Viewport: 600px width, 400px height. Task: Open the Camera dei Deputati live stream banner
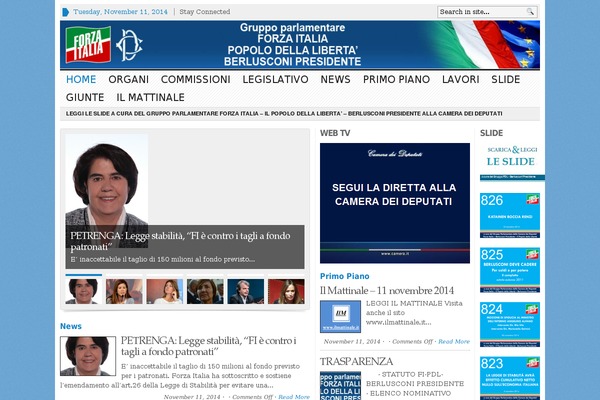[x=395, y=203]
